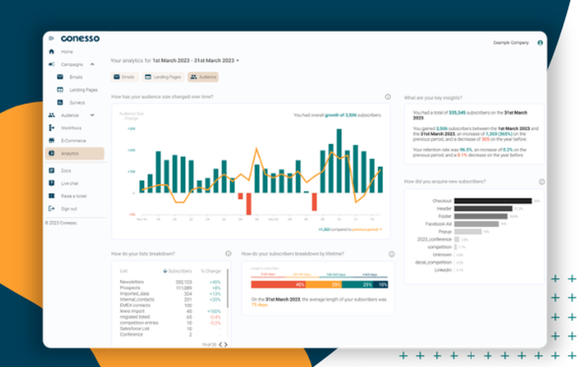
Task: Sort list by % Change column
Action: (x=211, y=271)
